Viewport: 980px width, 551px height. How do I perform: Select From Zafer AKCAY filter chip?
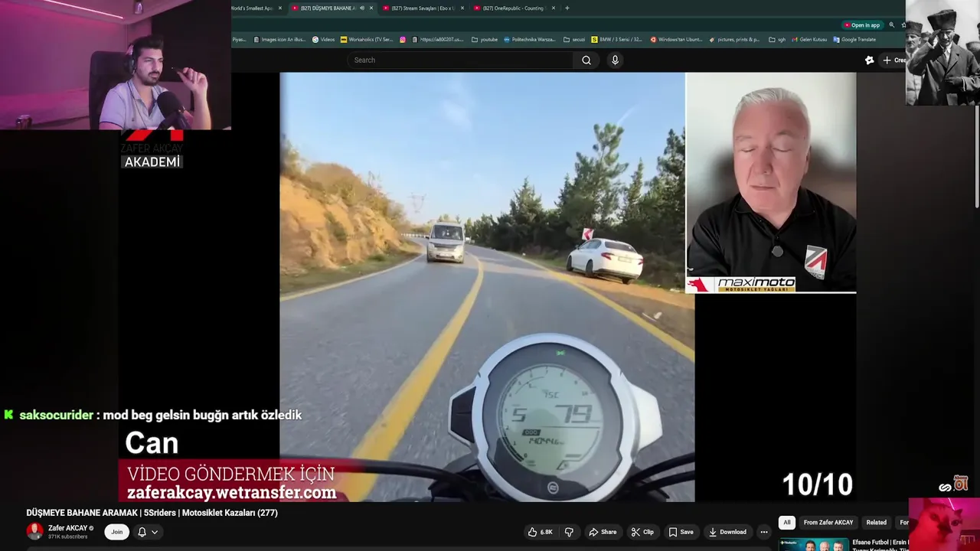[828, 523]
